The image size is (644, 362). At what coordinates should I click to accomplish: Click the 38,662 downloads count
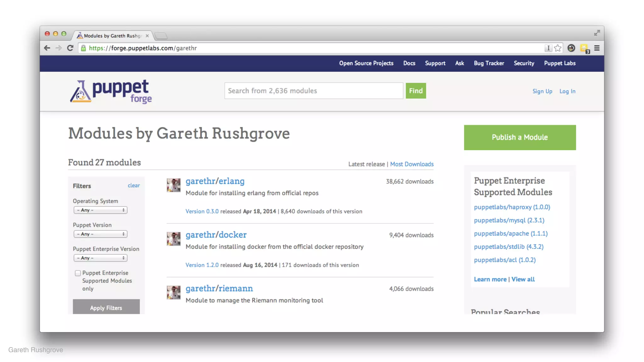[410, 181]
